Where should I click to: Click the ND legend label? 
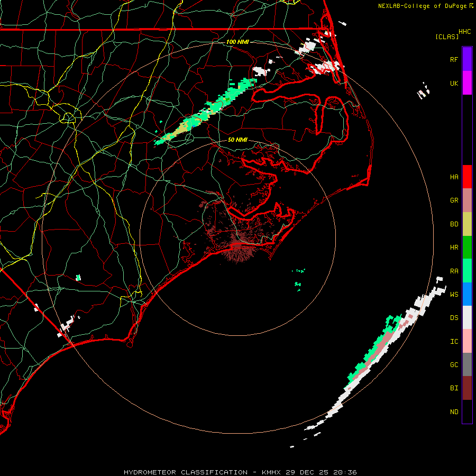coord(454,411)
